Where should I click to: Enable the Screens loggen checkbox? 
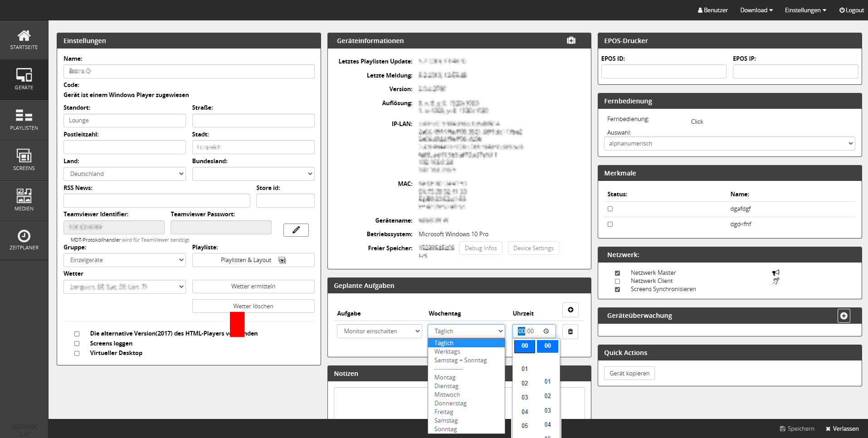[x=77, y=344]
